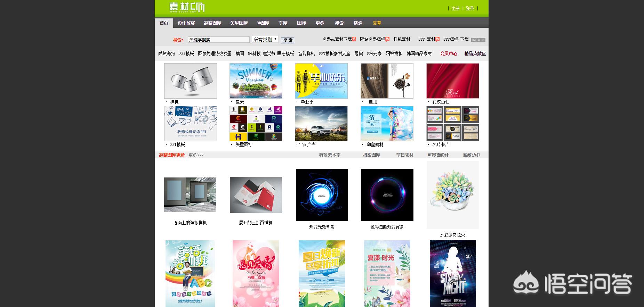Expand 更多>>> beside 高精图库更新
644x307 pixels.
coord(196,155)
